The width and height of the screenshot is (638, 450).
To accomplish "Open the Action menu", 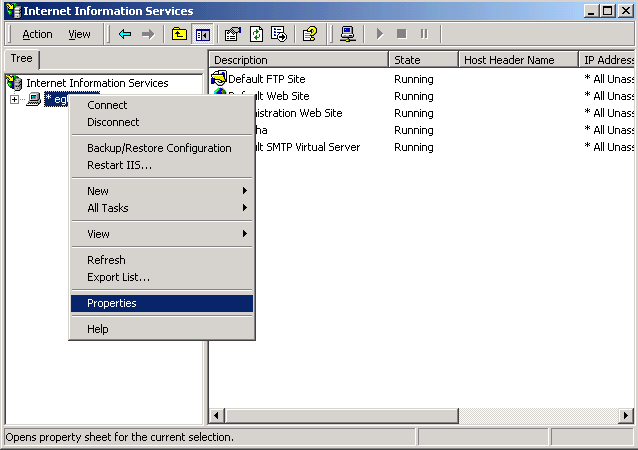I will click(x=37, y=34).
